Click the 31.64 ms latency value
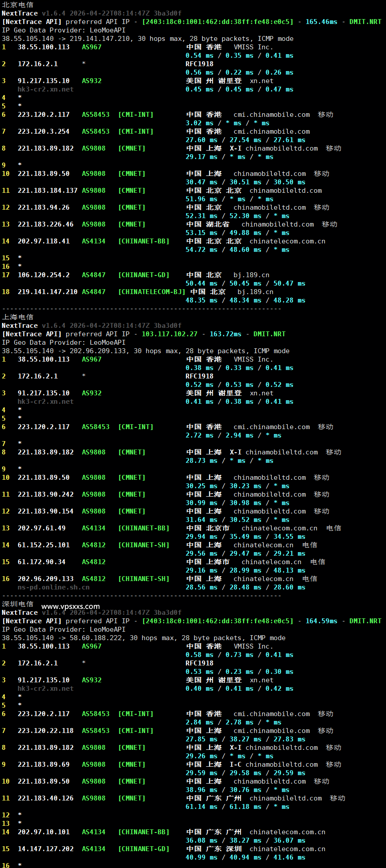Image resolution: width=386 pixels, height=868 pixels. tap(202, 520)
